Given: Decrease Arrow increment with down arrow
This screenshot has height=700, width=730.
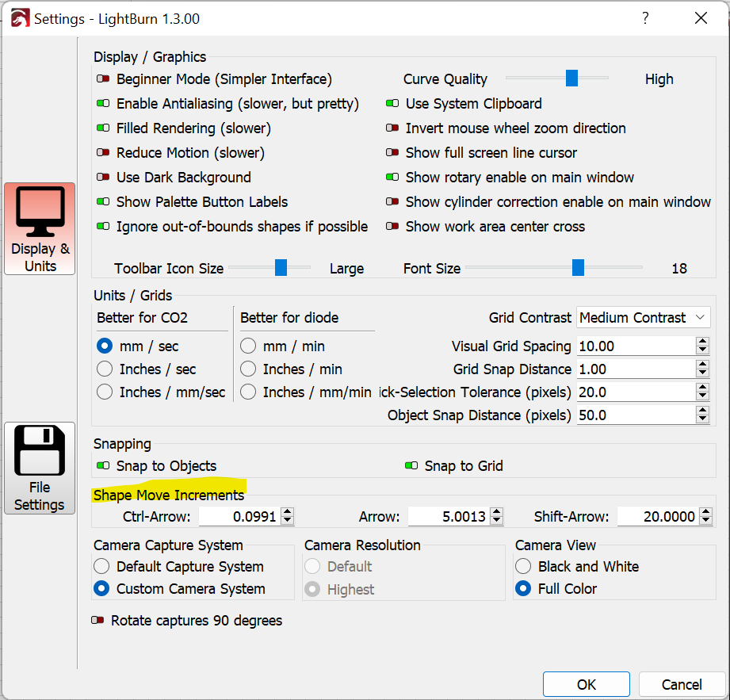Looking at the screenshot, I should click(x=497, y=521).
